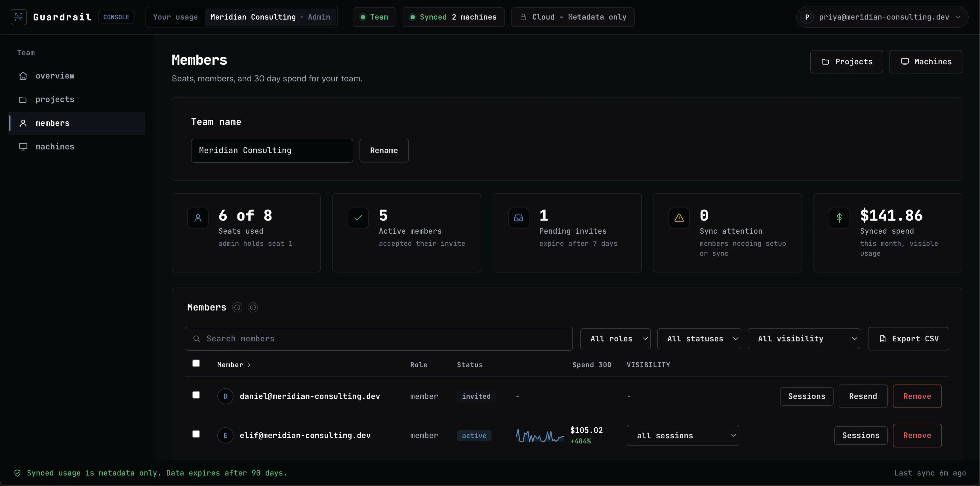Click the Last sync 6m ago text
The image size is (980, 486).
coord(930,473)
